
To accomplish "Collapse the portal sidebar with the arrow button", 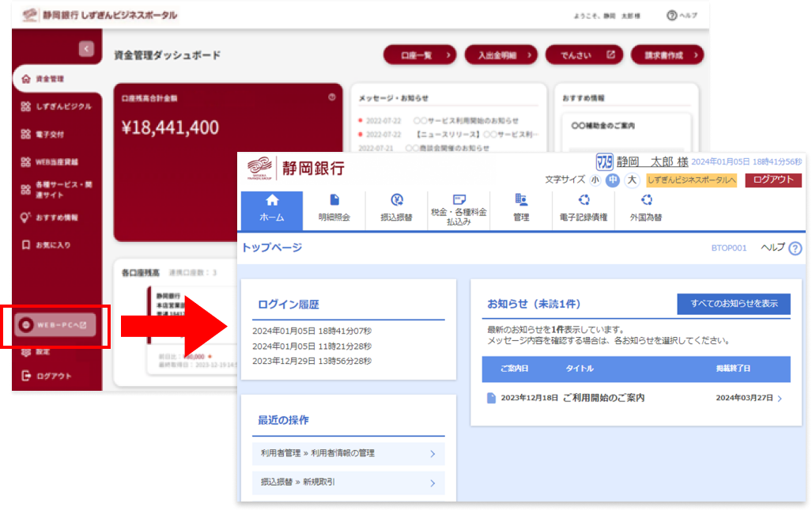I will pyautogui.click(x=86, y=49).
